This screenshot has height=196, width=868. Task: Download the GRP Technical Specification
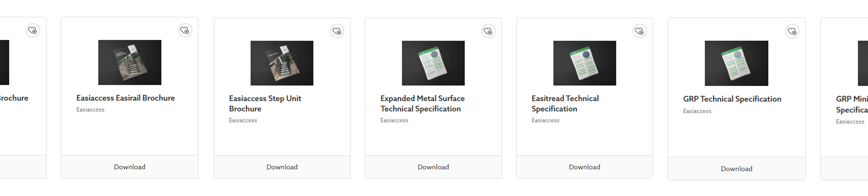coord(736,169)
